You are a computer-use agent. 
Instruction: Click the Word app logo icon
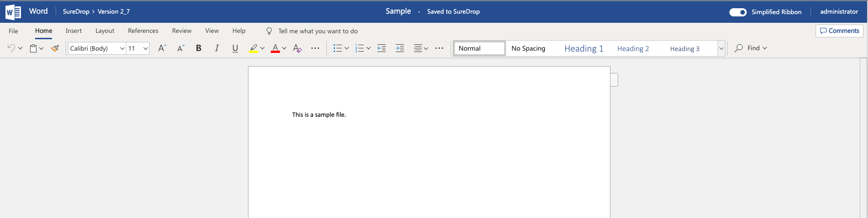point(13,12)
